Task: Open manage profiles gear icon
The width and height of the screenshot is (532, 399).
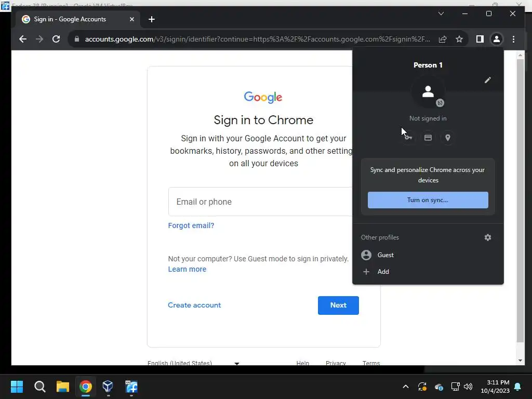Action: pos(487,237)
